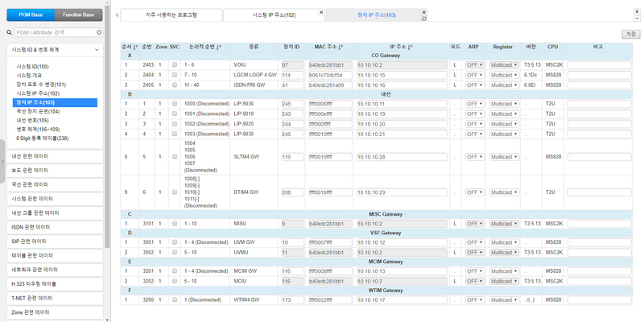Open tab list dropdown chevron at top right
This screenshot has width=644, height=322.
pos(637,18)
